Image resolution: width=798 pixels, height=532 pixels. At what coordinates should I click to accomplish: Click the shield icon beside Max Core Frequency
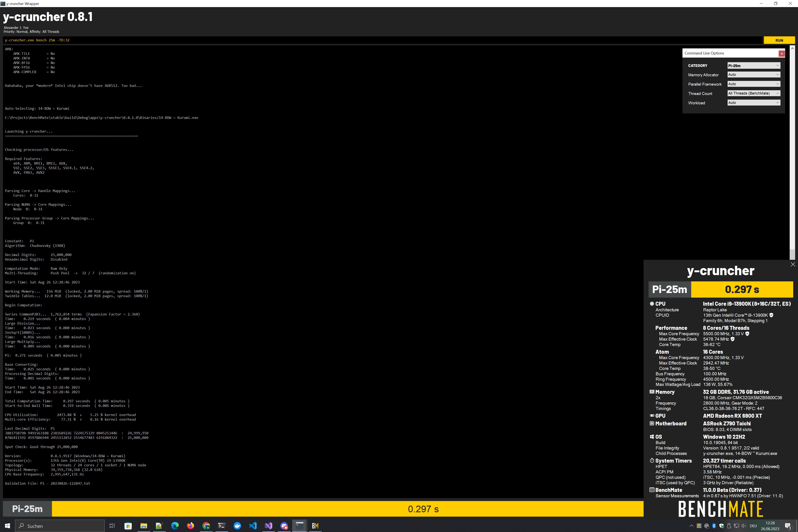pyautogui.click(x=747, y=334)
